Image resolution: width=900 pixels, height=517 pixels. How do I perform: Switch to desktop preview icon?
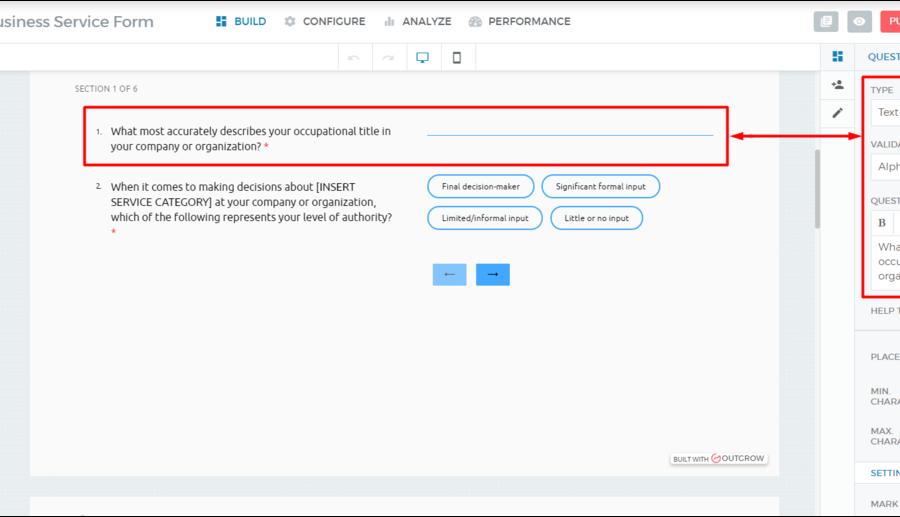click(x=422, y=58)
